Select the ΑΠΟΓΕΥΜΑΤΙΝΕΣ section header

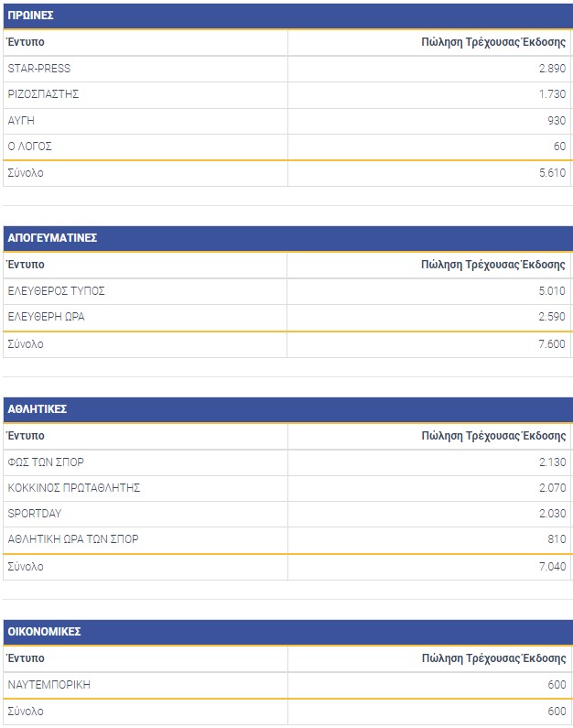pyautogui.click(x=52, y=238)
